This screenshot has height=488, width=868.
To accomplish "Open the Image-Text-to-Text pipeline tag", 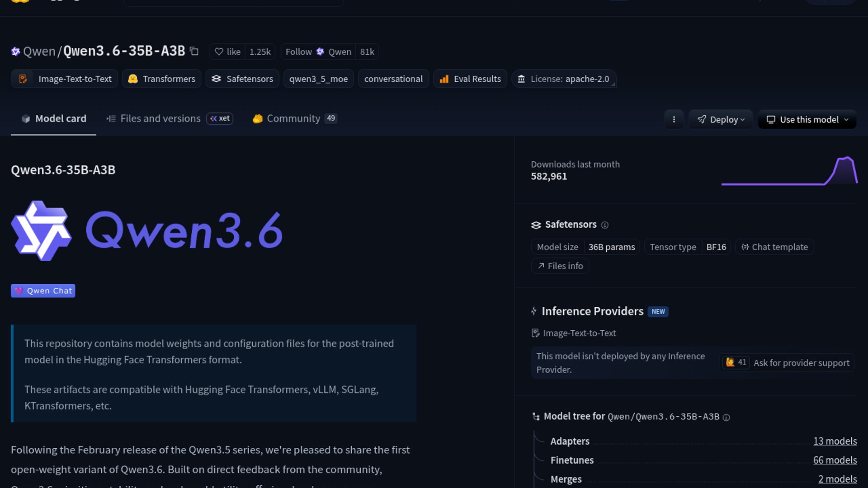I will tap(64, 79).
